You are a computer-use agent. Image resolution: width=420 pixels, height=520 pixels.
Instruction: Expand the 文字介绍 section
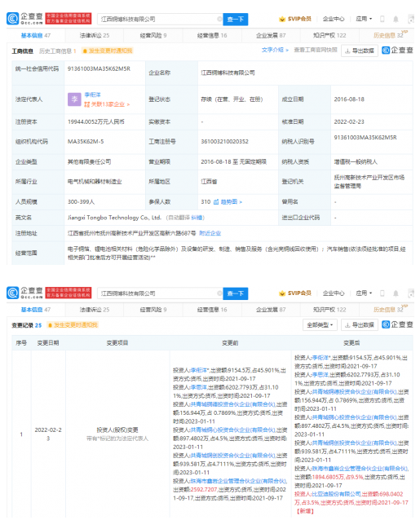coord(275,50)
